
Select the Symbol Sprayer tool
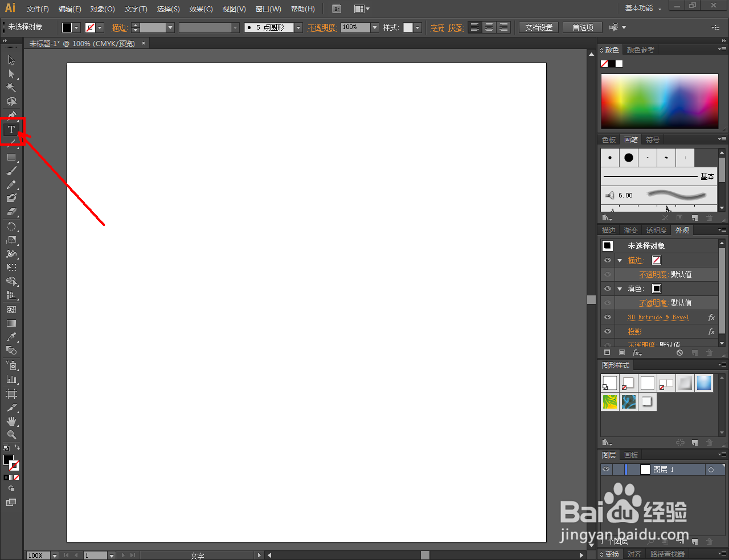[11, 365]
